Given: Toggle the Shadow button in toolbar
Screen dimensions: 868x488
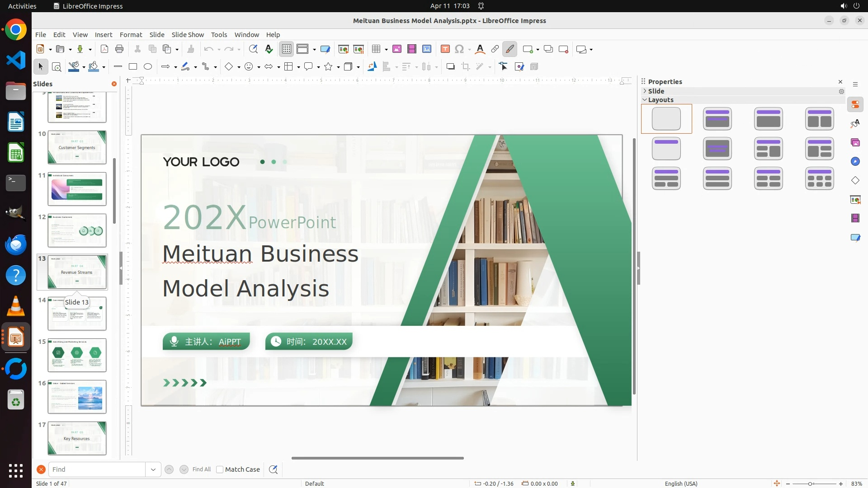Looking at the screenshot, I should (x=450, y=67).
